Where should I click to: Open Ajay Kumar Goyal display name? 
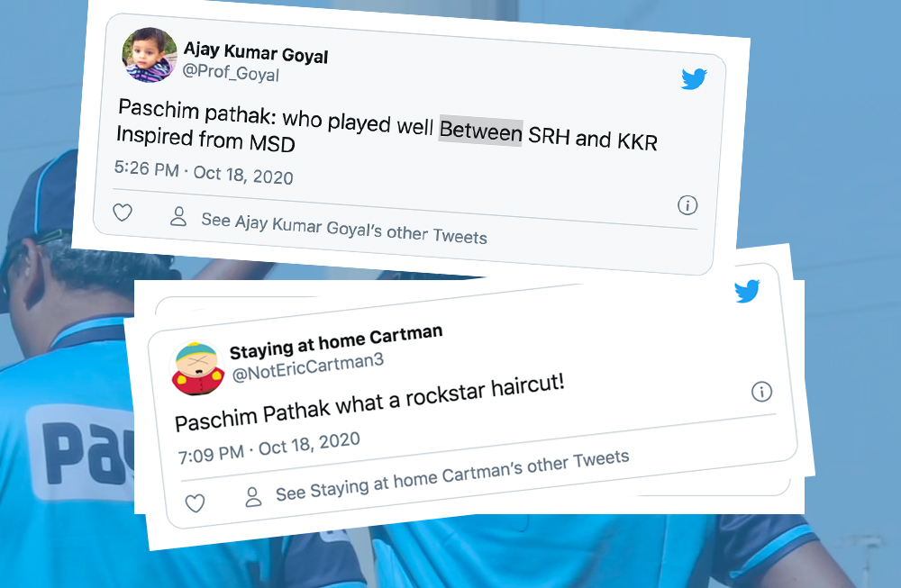pos(256,52)
